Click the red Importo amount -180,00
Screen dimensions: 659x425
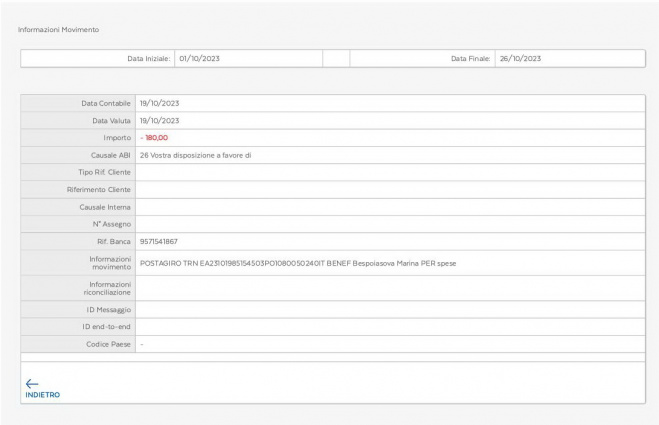[x=154, y=137]
